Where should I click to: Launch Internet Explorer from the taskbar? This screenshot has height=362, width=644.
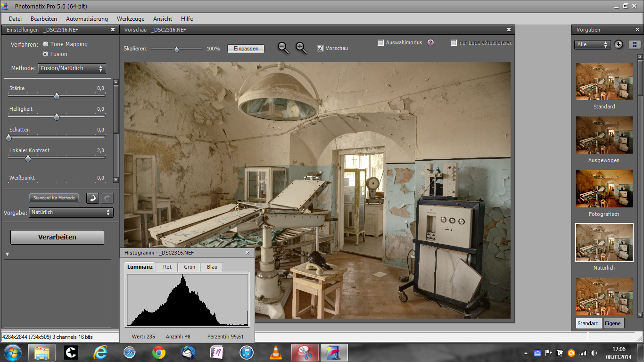(x=100, y=353)
